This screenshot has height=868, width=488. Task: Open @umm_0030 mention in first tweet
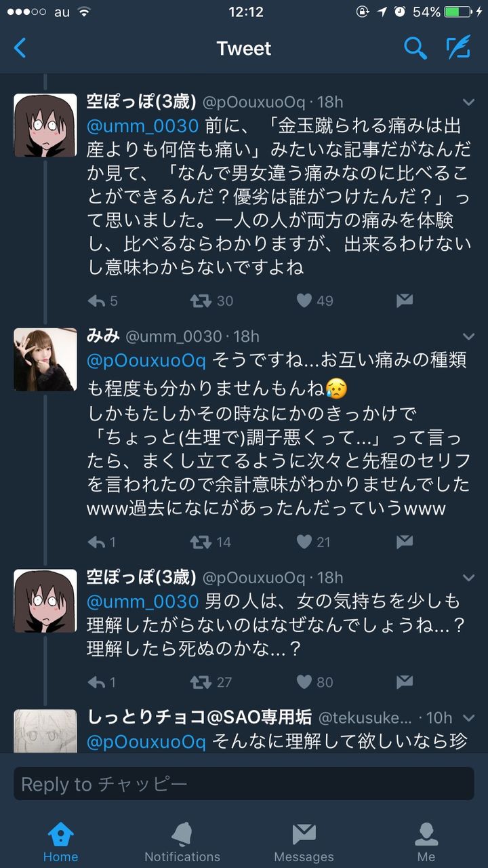pyautogui.click(x=142, y=125)
